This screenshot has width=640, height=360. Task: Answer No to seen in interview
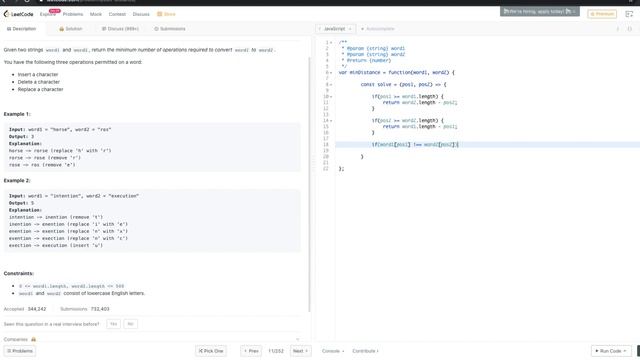(131, 324)
